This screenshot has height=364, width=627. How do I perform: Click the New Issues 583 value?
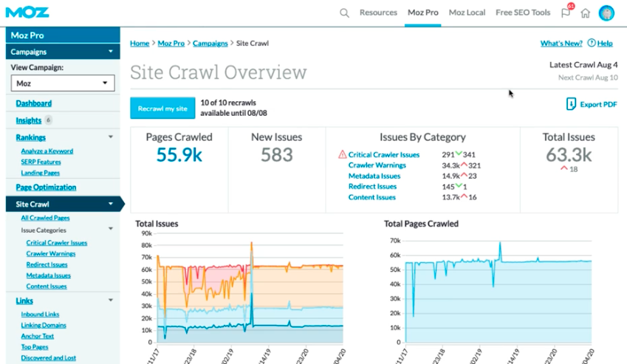point(277,154)
